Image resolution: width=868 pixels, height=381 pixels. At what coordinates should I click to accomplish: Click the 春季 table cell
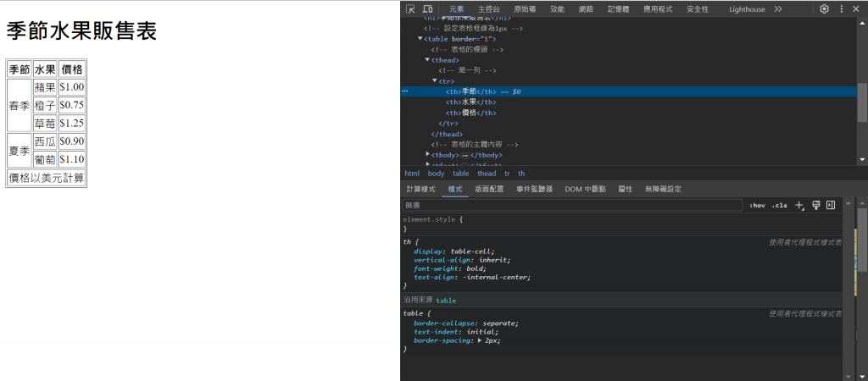coord(19,105)
